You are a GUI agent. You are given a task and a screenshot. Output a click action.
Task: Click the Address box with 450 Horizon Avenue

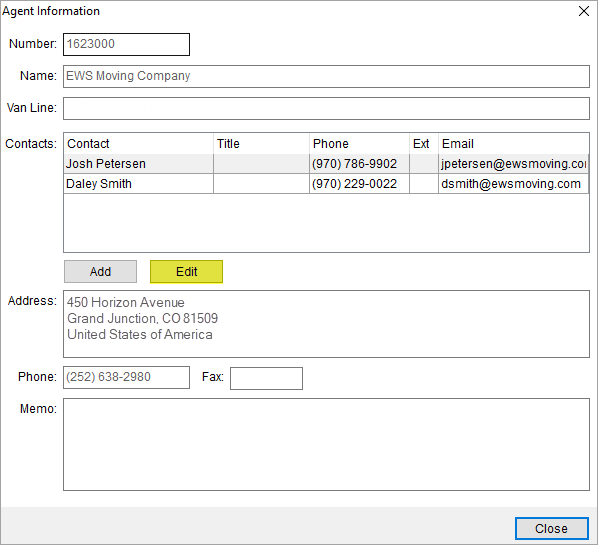pos(326,324)
